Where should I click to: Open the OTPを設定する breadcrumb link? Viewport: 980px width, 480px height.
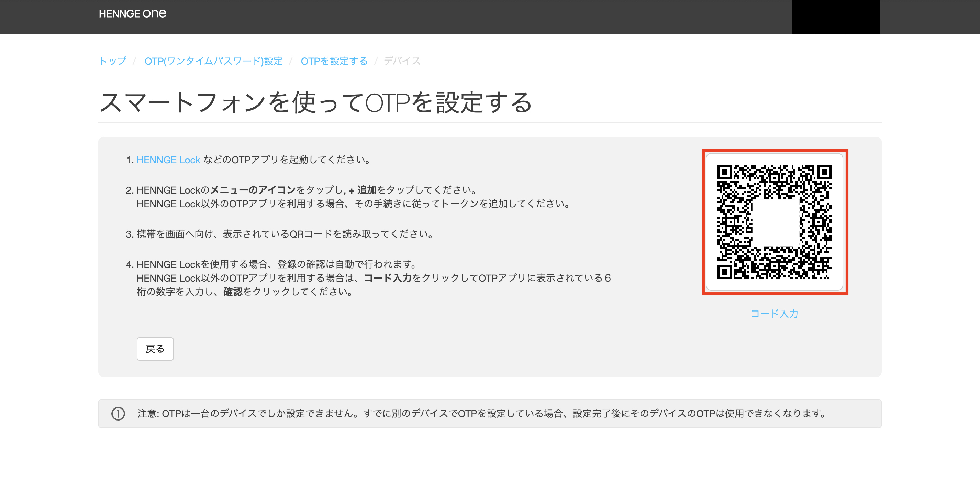tap(334, 61)
